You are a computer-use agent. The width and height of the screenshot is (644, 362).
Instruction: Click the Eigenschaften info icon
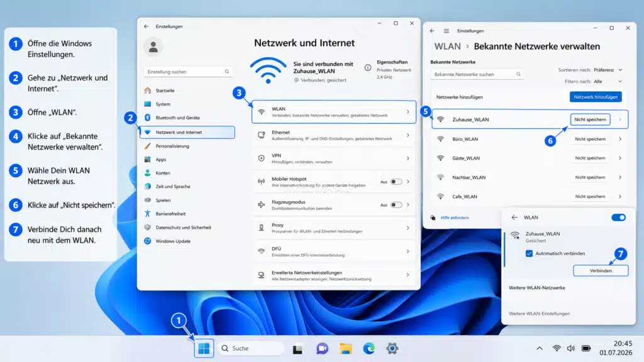click(x=367, y=68)
